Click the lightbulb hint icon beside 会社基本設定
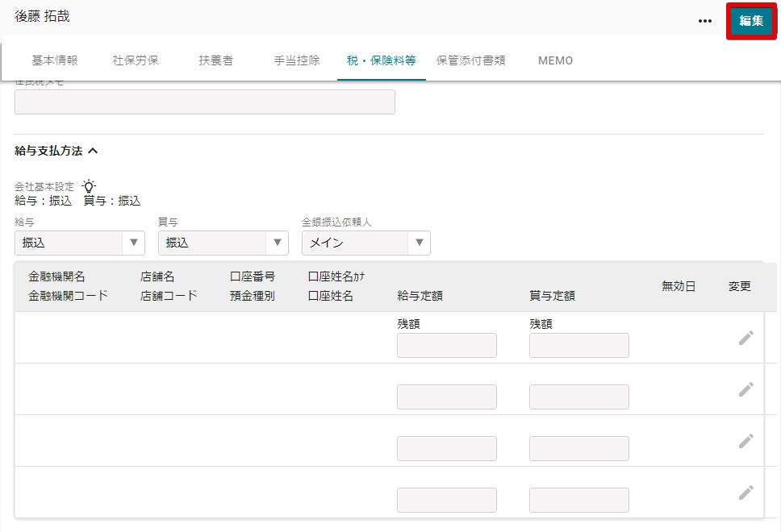The width and height of the screenshot is (781, 532). pos(89,186)
